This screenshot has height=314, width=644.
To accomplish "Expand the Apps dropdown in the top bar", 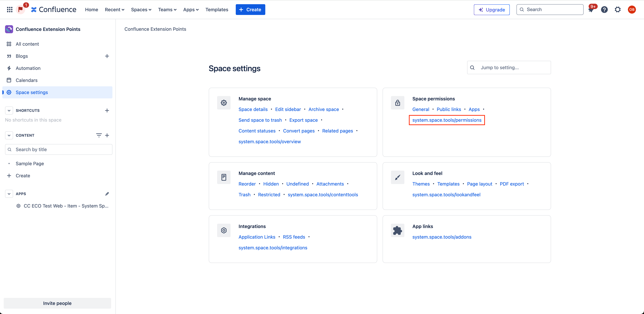I will (191, 10).
